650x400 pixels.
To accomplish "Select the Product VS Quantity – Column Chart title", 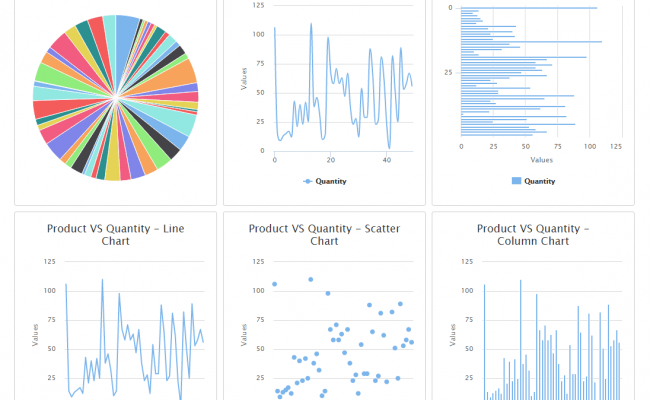I will pyautogui.click(x=533, y=235).
